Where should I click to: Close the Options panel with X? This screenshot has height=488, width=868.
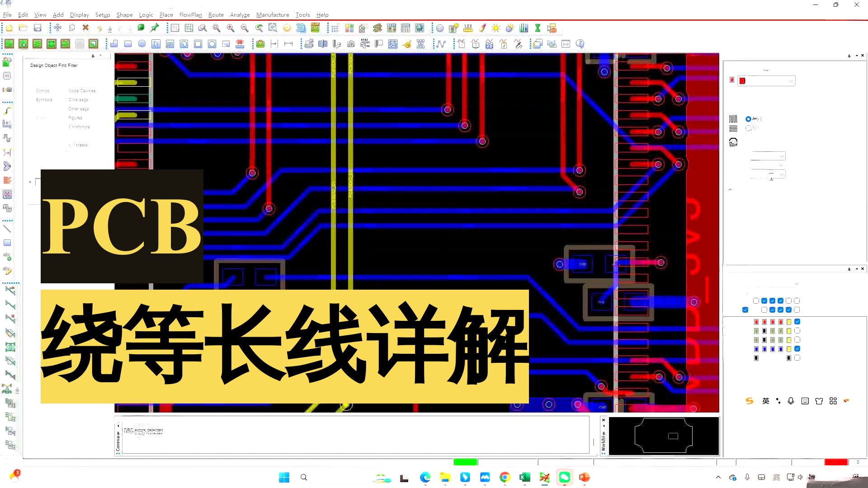[863, 56]
